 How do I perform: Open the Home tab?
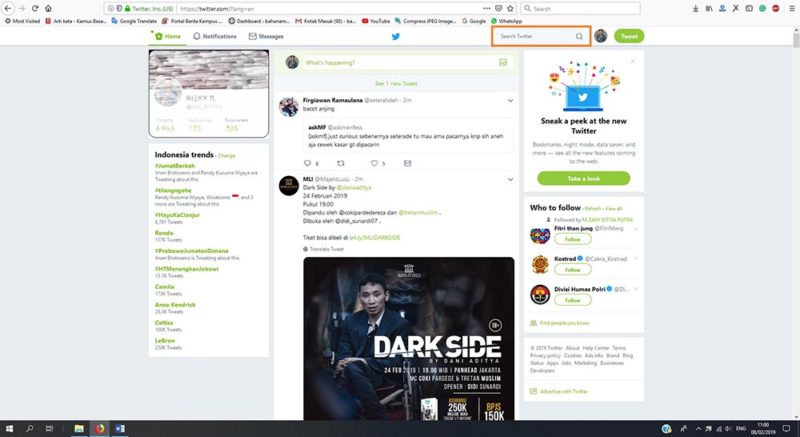coord(168,36)
